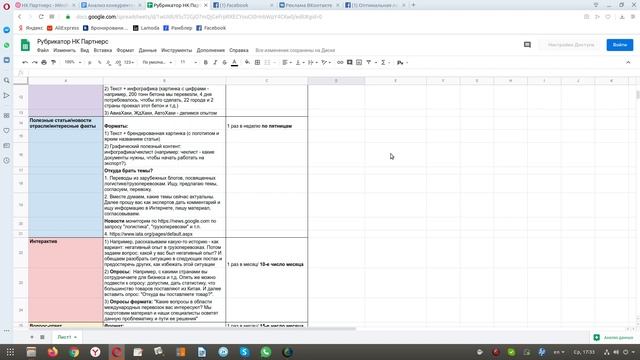Undo the last action in toolbar
Viewport: 640px width, 360px height.
tap(25, 62)
